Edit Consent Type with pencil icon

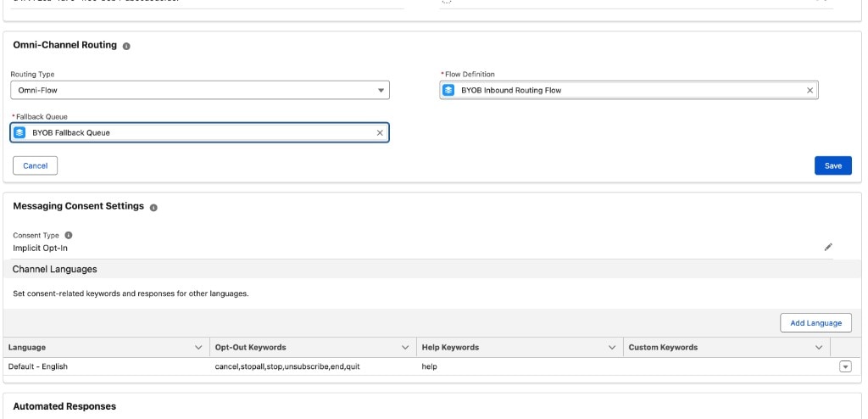click(828, 247)
